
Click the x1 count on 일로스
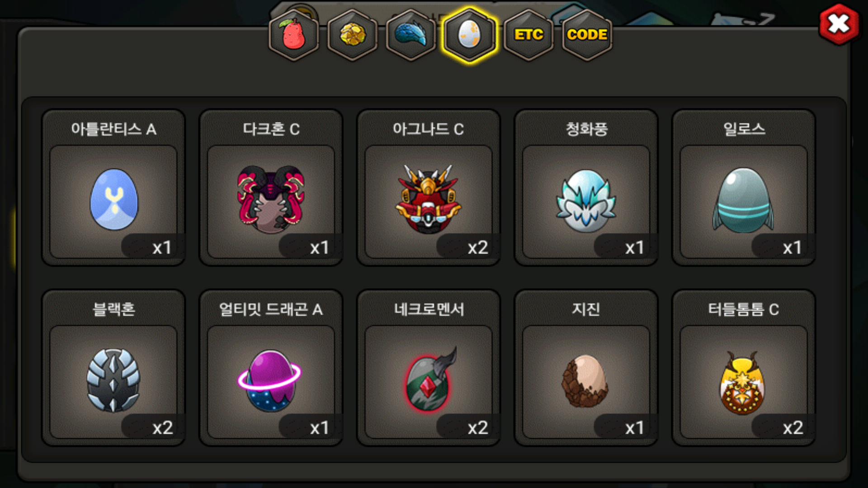point(793,247)
